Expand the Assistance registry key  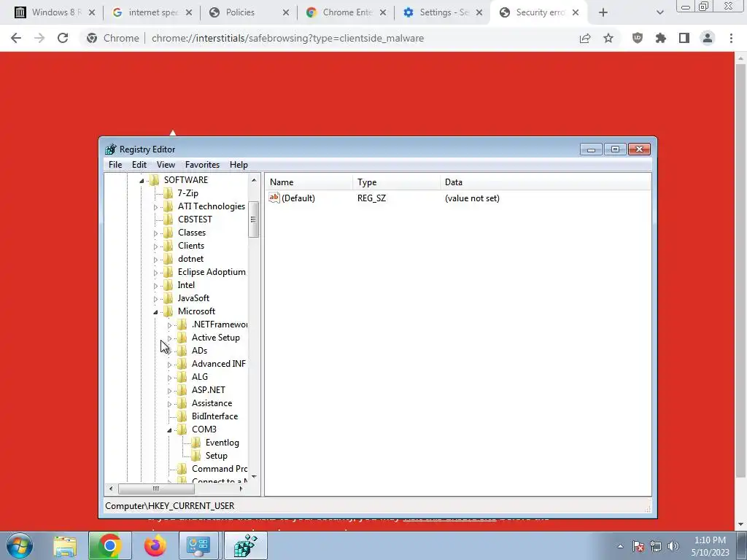pyautogui.click(x=169, y=404)
